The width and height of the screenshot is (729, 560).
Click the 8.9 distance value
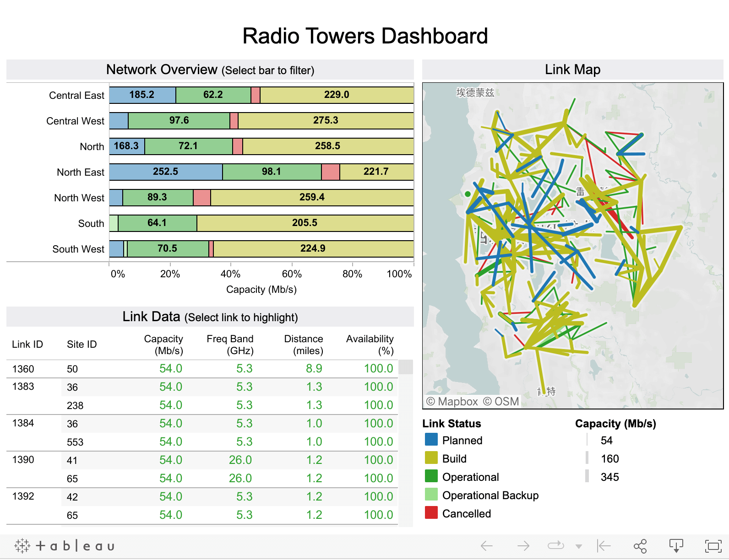coord(314,368)
